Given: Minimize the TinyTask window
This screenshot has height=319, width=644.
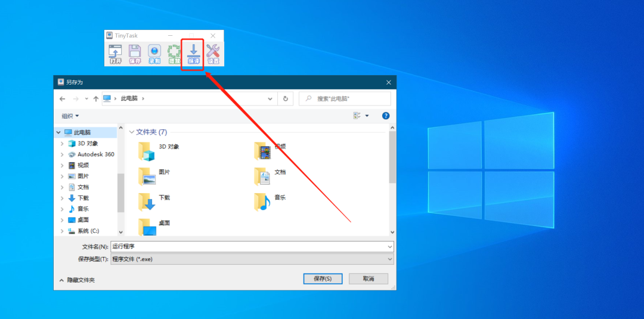Looking at the screenshot, I should pos(170,36).
